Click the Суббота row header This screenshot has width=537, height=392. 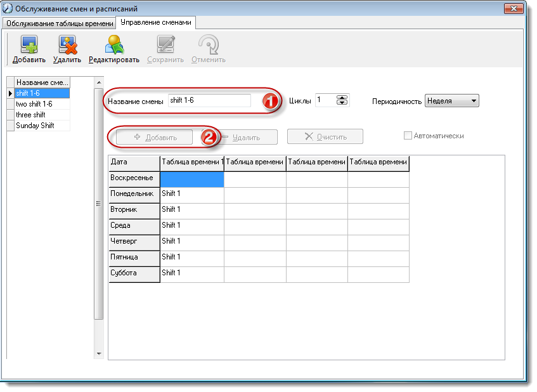pyautogui.click(x=134, y=275)
